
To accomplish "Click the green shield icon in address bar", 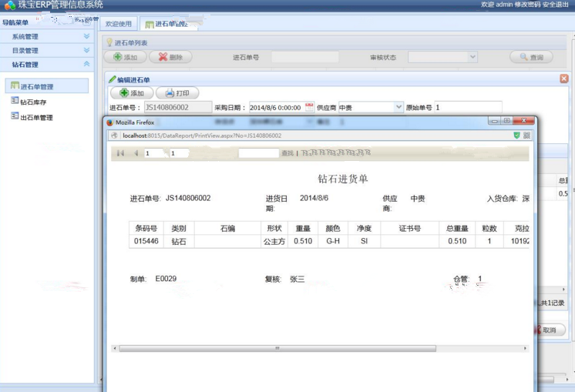I will point(516,135).
